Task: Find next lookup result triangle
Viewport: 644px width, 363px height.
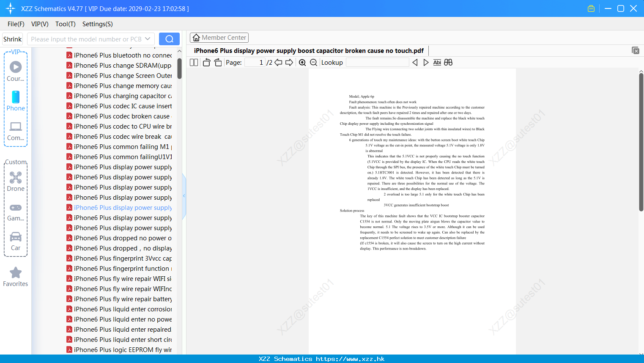Action: (426, 62)
